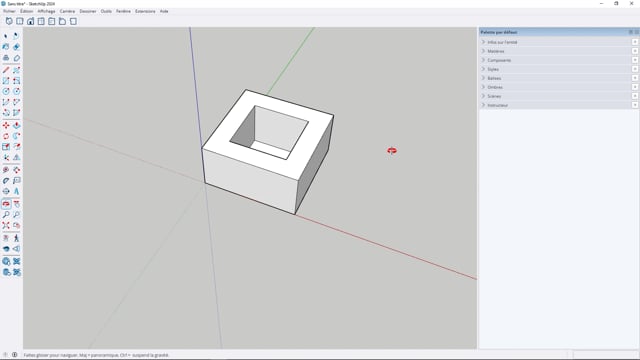The image size is (640, 360).
Task: Select the Lasso selection tool
Action: click(x=16, y=36)
